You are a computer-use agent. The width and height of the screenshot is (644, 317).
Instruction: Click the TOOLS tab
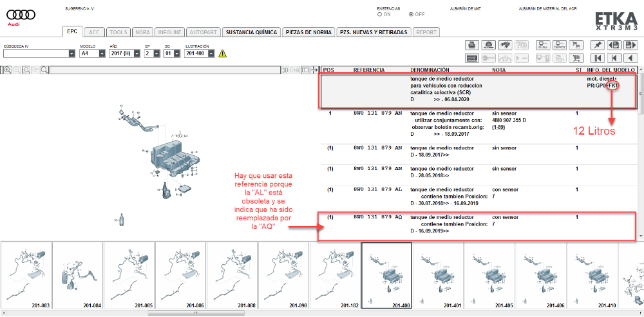pyautogui.click(x=118, y=32)
